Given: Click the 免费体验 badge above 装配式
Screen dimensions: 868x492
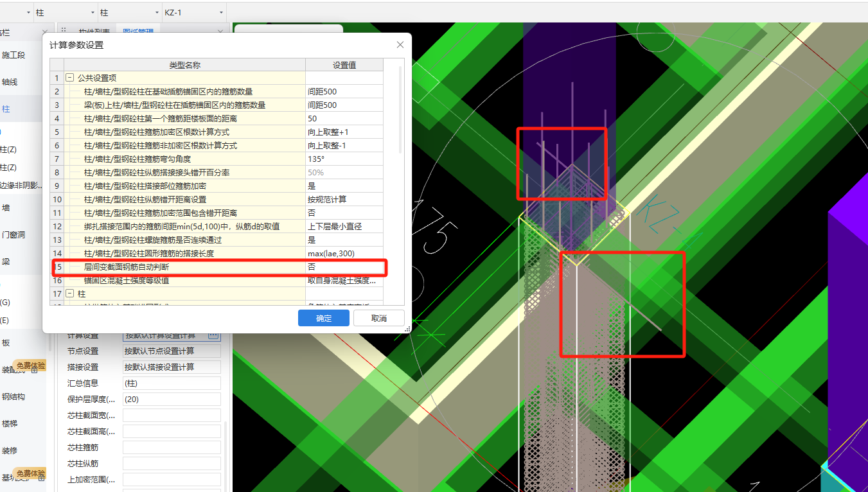Looking at the screenshot, I should pyautogui.click(x=30, y=365).
